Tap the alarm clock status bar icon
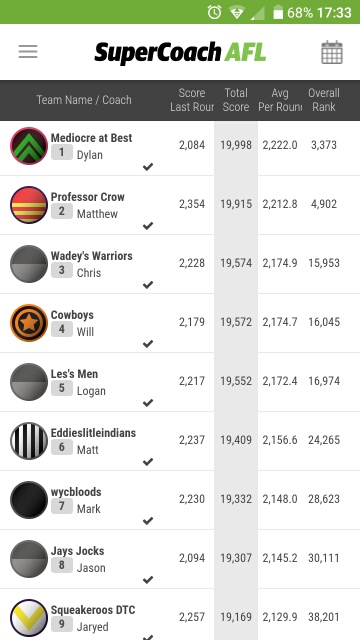The image size is (360, 640). (214, 12)
